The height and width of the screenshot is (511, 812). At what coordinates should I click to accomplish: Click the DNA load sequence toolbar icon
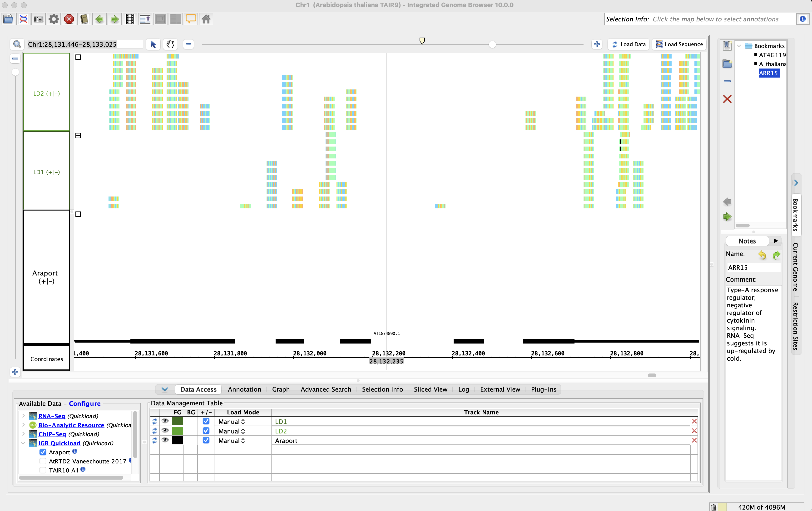[x=23, y=19]
